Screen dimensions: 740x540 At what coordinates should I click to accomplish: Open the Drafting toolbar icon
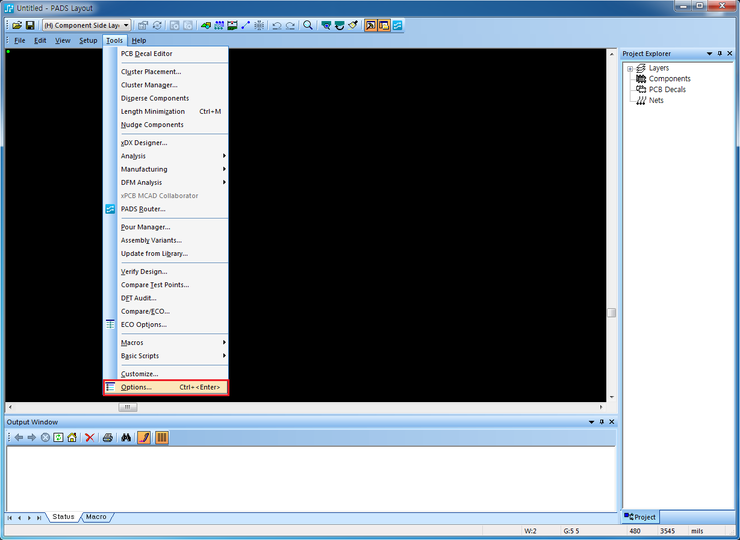pyautogui.click(x=205, y=25)
